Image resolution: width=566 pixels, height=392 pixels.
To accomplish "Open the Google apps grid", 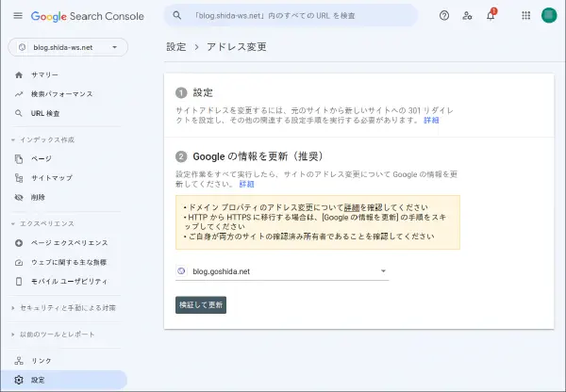I will point(526,15).
